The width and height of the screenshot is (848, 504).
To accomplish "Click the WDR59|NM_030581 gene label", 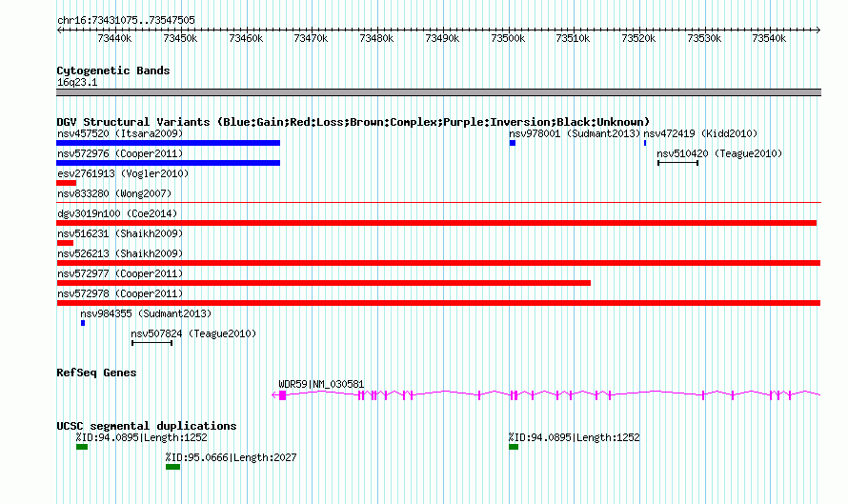I will click(321, 385).
